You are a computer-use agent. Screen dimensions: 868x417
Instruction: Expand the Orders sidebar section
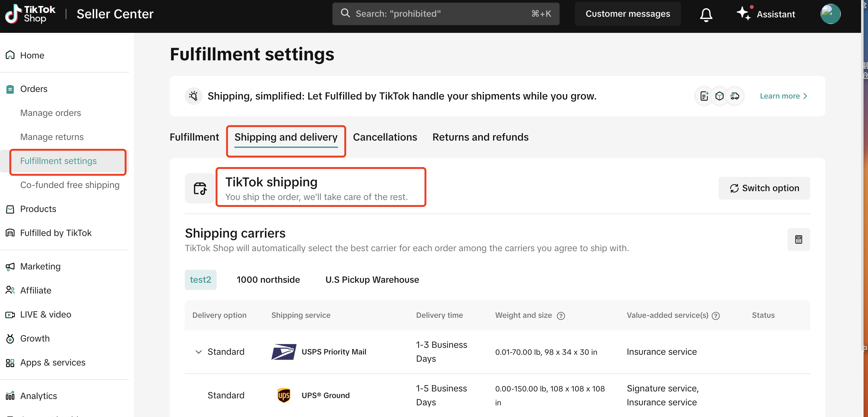coord(34,89)
